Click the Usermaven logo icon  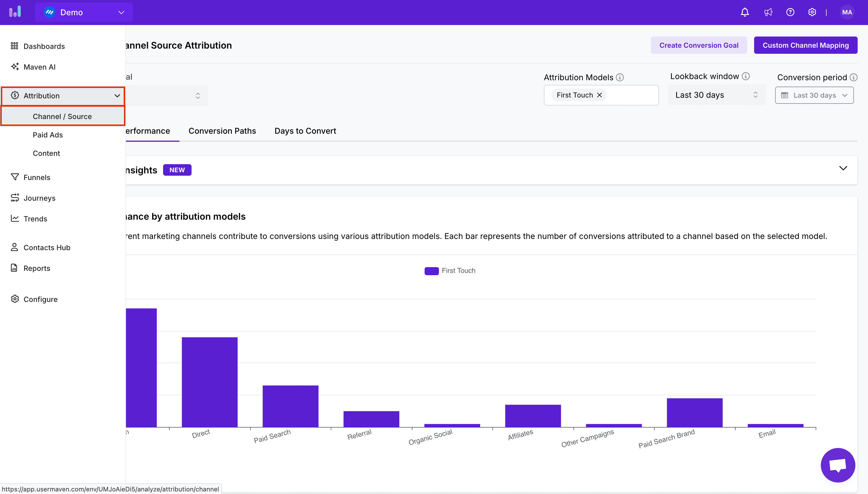point(15,12)
